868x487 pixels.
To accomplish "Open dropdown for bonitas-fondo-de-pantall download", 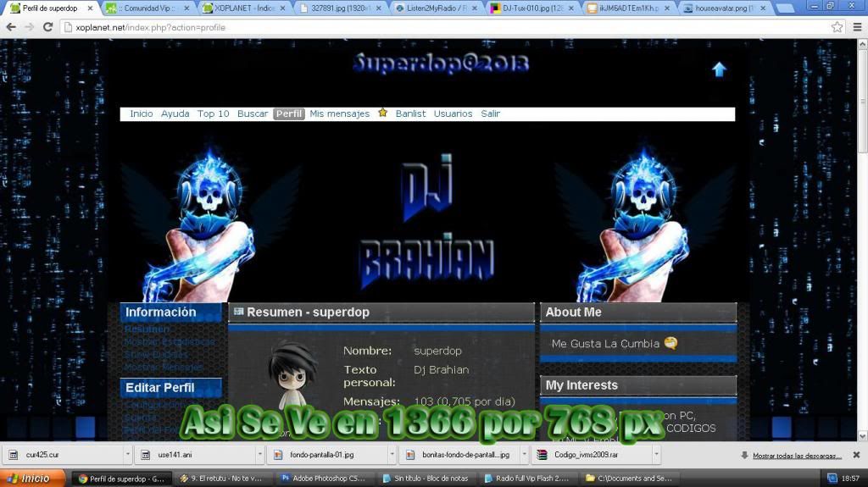I will 524,454.
